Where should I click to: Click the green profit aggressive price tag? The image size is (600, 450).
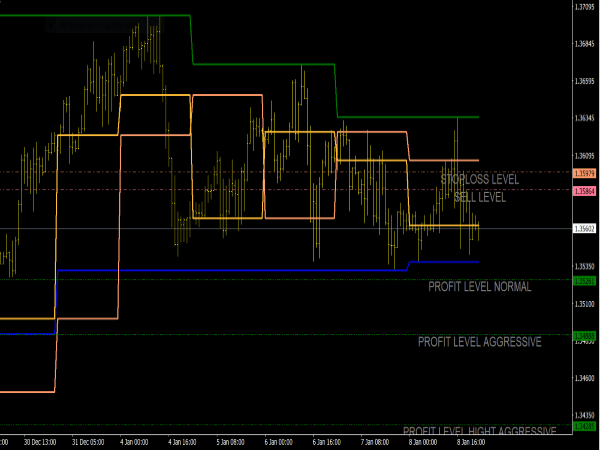point(585,336)
